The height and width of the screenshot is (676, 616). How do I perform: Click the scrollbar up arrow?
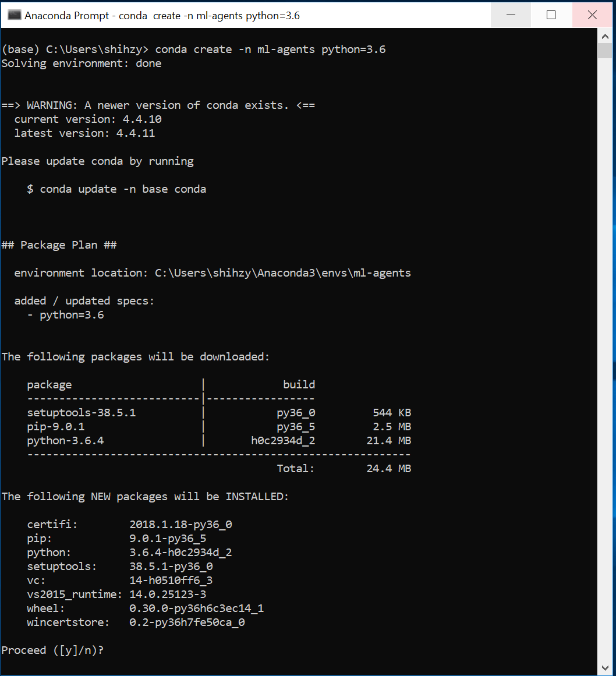click(605, 36)
